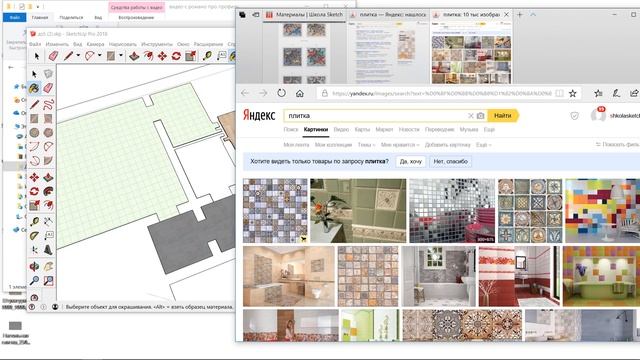Select the highlighted Paint Bucket in left palette
Image resolution: width=640 pixels, height=360 pixels.
(x=34, y=88)
